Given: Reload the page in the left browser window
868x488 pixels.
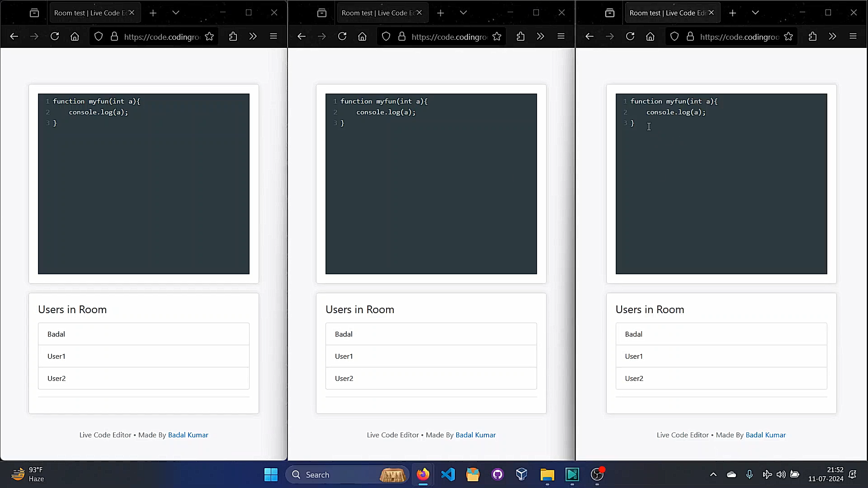Looking at the screenshot, I should 55,37.
